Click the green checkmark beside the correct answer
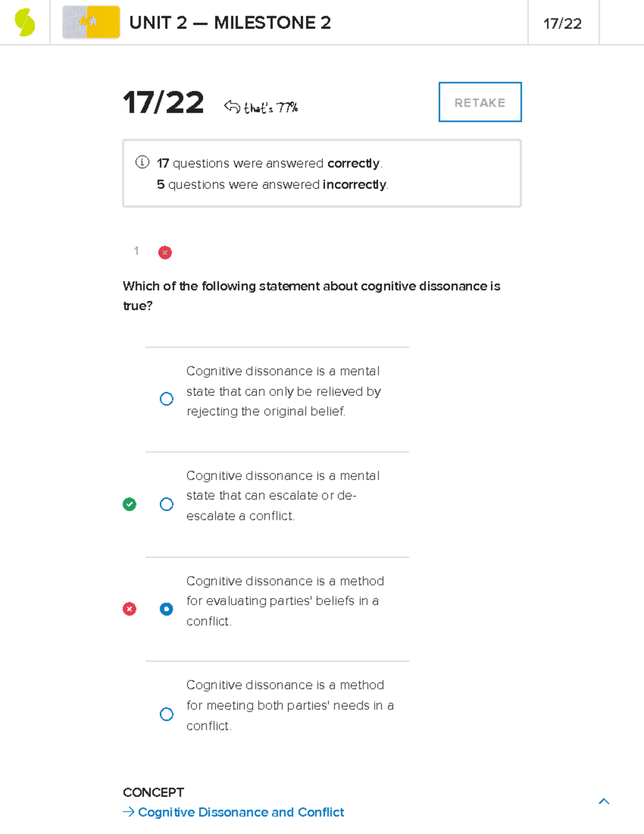 pyautogui.click(x=129, y=504)
